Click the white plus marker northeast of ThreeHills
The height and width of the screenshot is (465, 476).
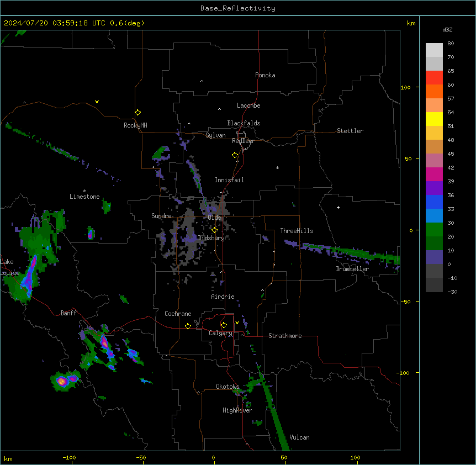click(x=338, y=207)
